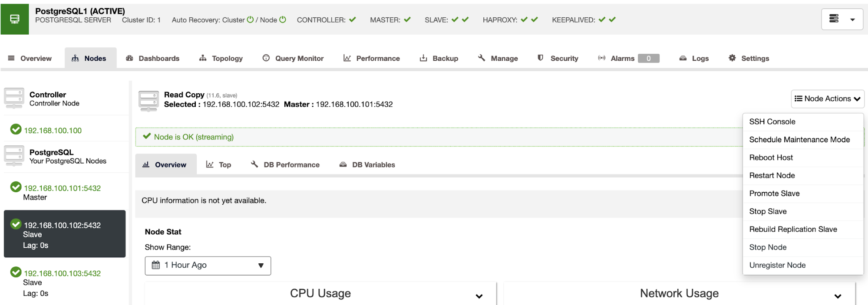Click the Read Copy server icon

pyautogui.click(x=149, y=101)
